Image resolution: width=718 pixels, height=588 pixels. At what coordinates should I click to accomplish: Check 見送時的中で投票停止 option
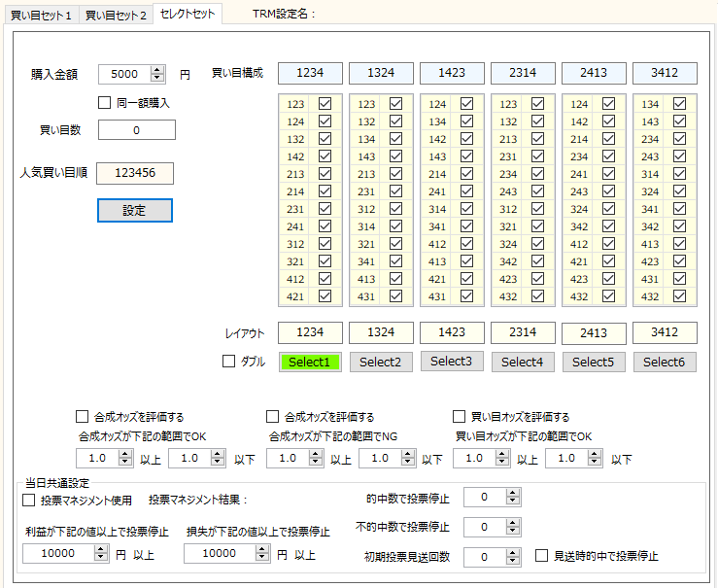(x=543, y=556)
